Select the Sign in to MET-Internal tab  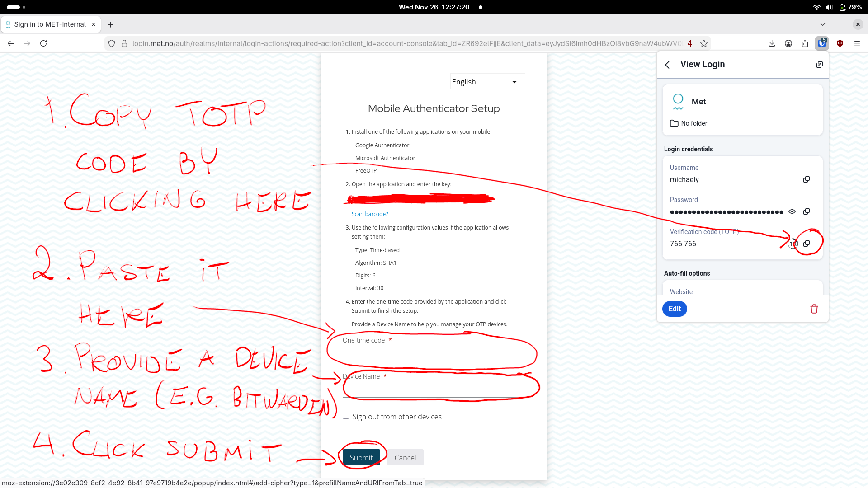click(50, 24)
